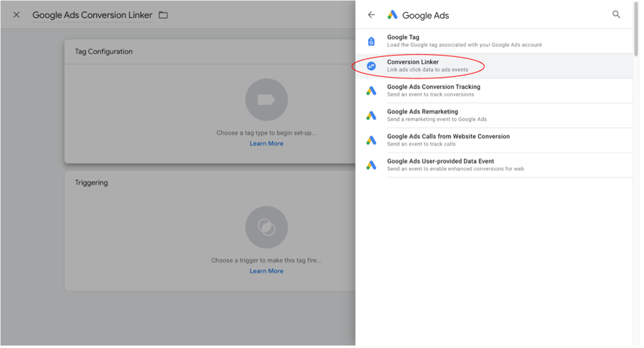This screenshot has width=644, height=348.
Task: Open Learn More under Tag Configuration
Action: [266, 144]
